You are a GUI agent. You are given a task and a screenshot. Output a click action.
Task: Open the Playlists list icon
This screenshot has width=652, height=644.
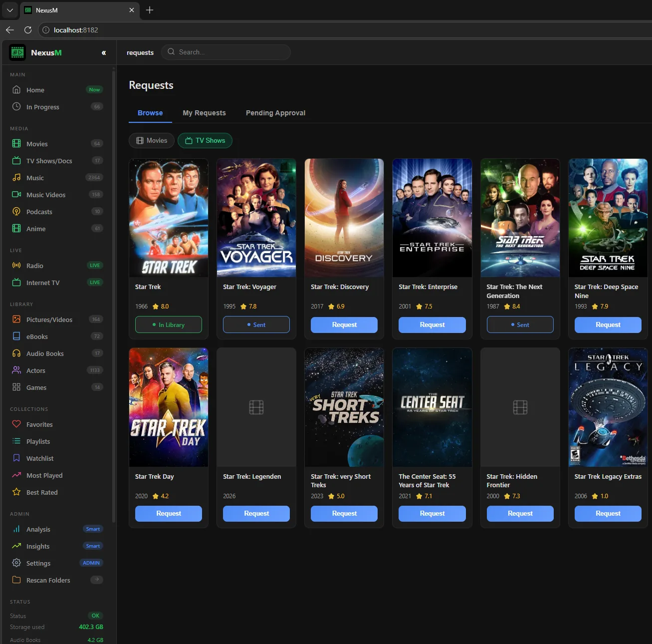16,441
